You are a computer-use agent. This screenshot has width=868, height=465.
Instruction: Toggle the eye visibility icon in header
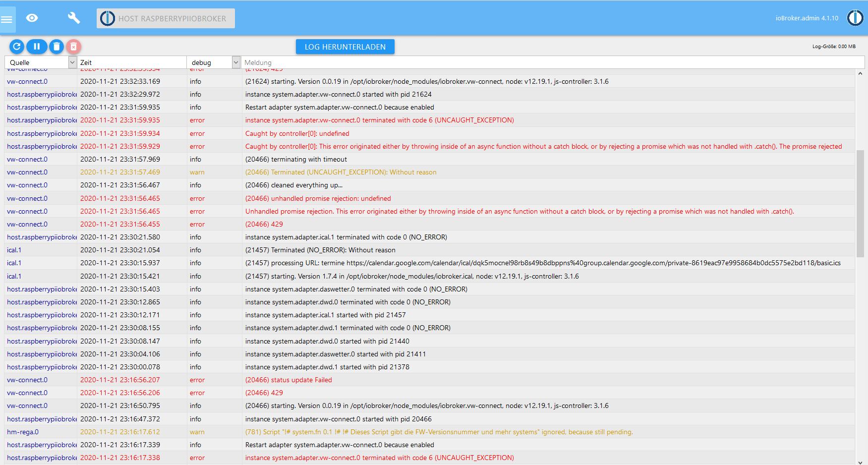point(32,18)
